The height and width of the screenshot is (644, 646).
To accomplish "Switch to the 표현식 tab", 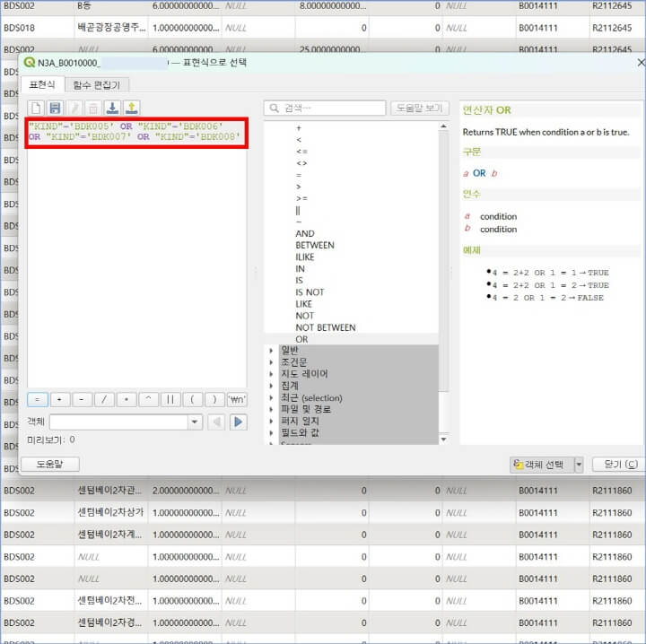I will coord(42,84).
